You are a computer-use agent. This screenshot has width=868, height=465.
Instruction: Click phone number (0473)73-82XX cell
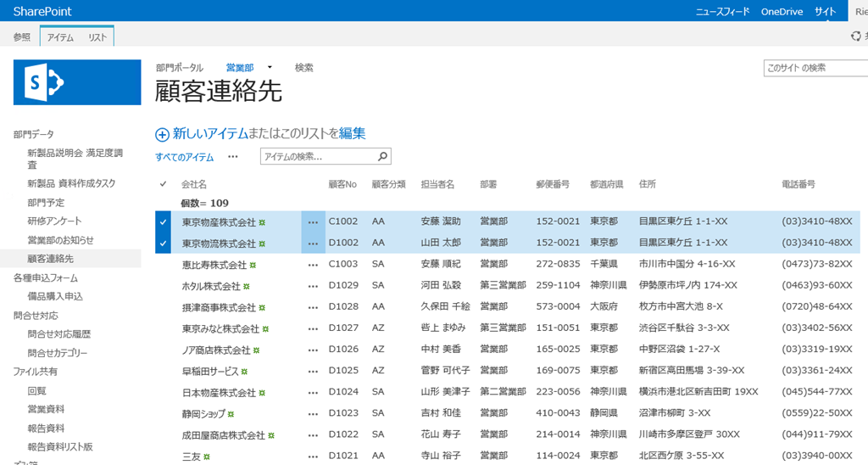(x=816, y=264)
